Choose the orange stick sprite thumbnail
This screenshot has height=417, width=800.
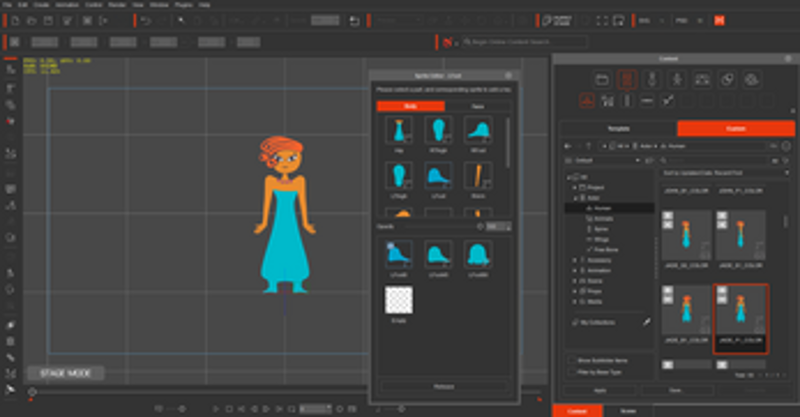478,175
